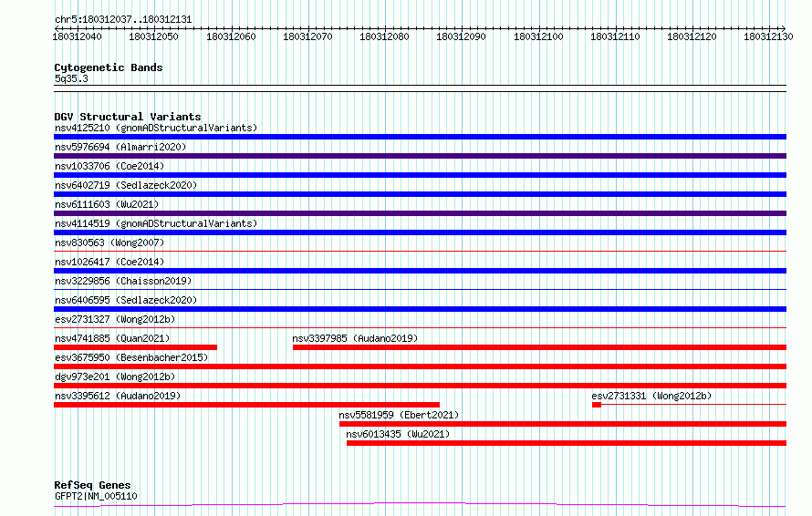Click the blue bar under nsv4125210
Viewport: 812px width, 516px height.
[420, 137]
